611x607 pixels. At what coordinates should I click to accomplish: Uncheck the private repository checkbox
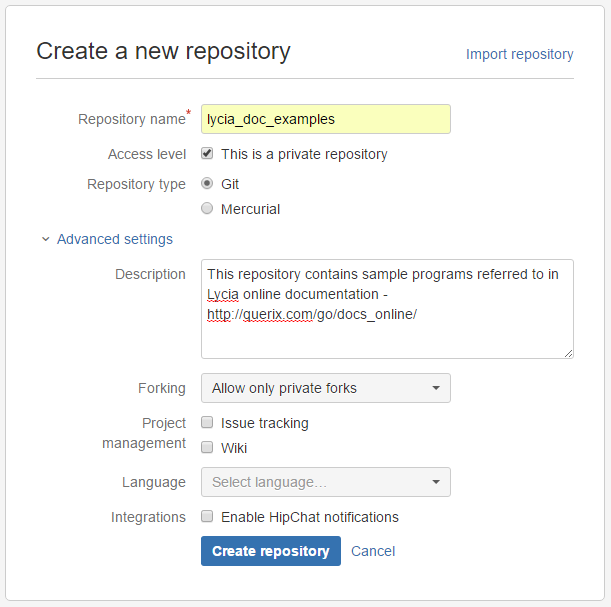point(207,154)
